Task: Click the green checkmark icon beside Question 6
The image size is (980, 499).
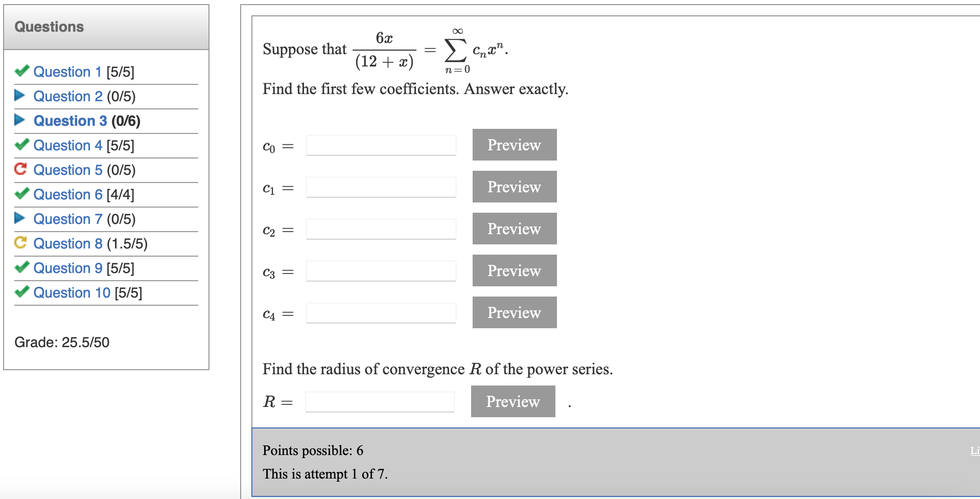Action: [21, 194]
